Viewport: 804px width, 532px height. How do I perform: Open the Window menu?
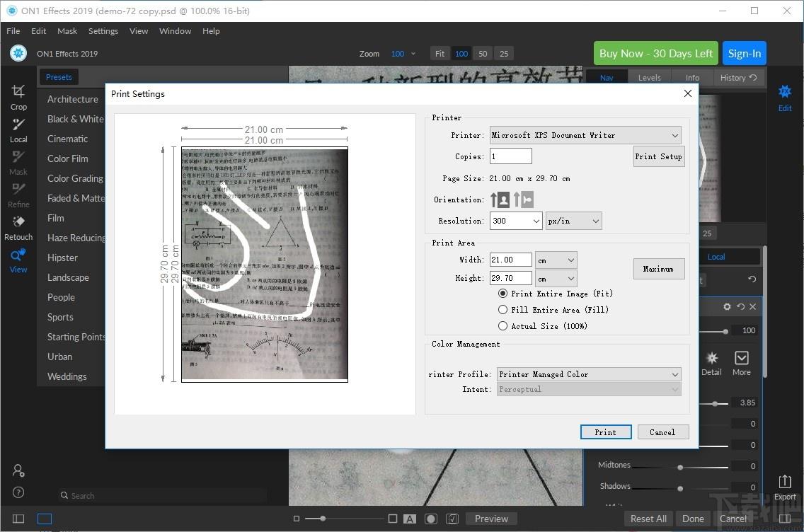[175, 30]
